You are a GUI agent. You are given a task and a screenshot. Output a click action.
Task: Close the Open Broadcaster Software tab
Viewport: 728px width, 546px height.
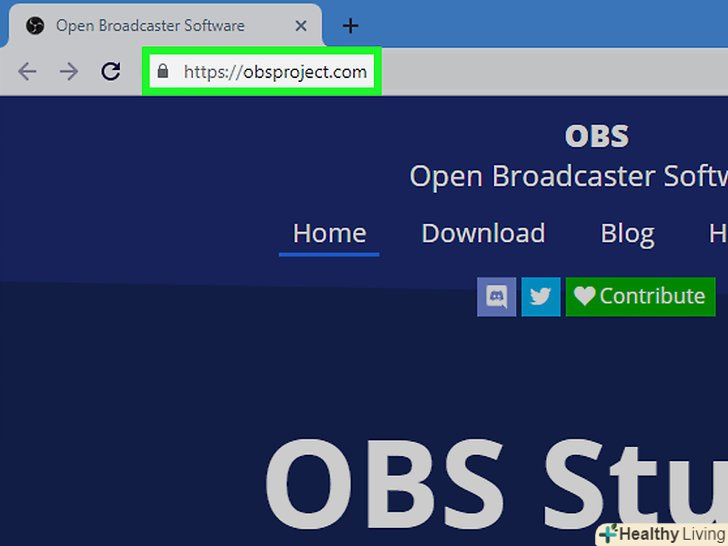pos(301,26)
